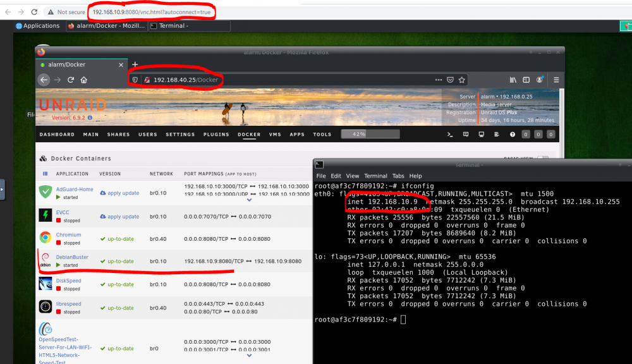Viewport: 632px width, 364px height.
Task: Go to Firefox home page icon
Action: [84, 80]
